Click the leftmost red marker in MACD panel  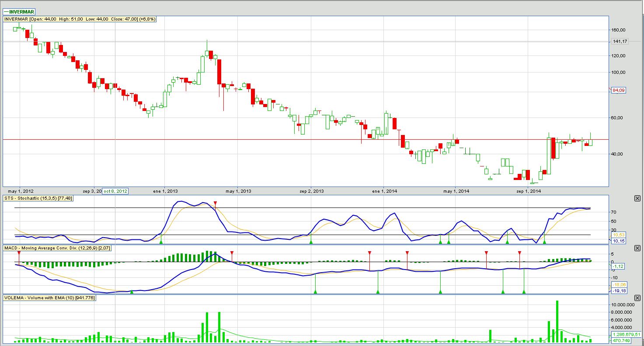coord(19,253)
